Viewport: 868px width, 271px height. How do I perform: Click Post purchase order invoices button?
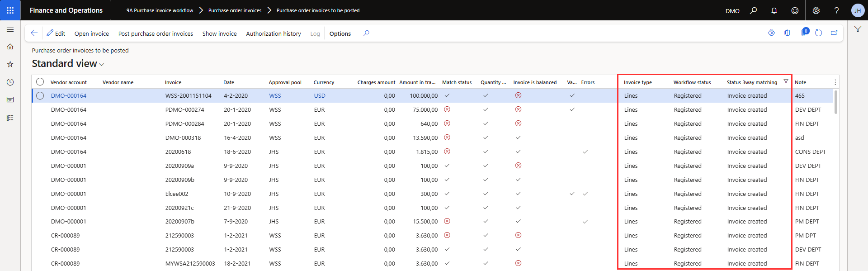(156, 33)
